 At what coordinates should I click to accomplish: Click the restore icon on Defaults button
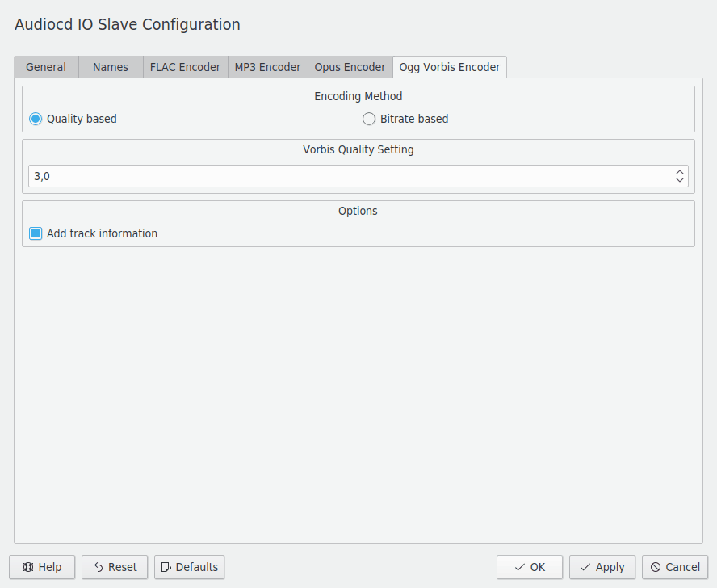(x=167, y=567)
